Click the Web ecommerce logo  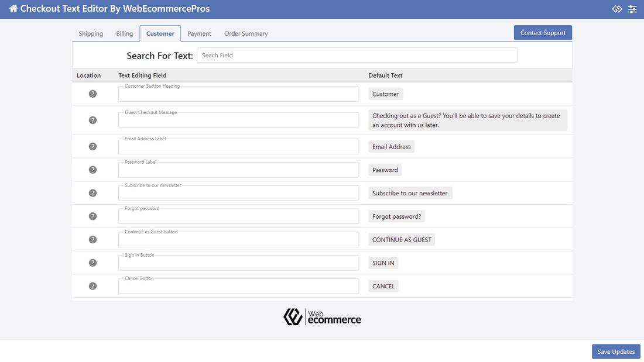pos(322,317)
